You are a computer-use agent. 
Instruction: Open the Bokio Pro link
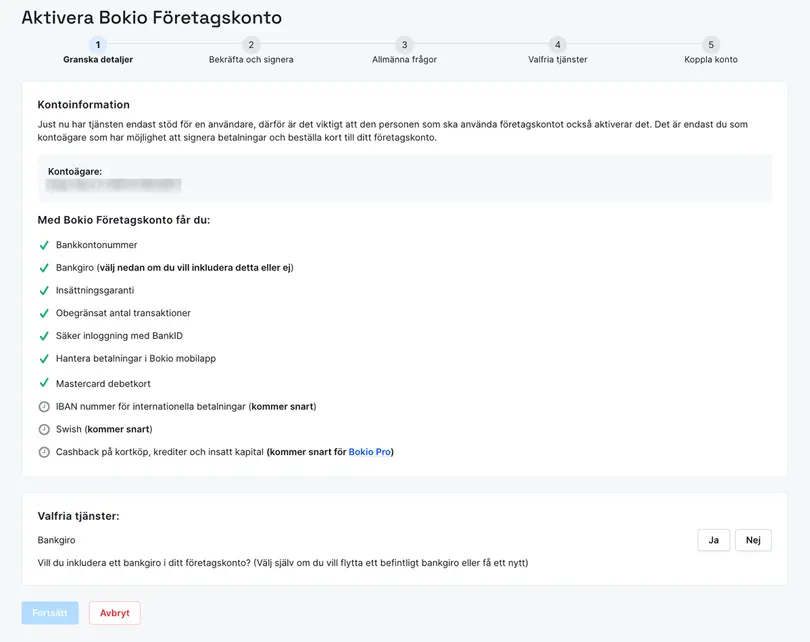[x=369, y=452]
